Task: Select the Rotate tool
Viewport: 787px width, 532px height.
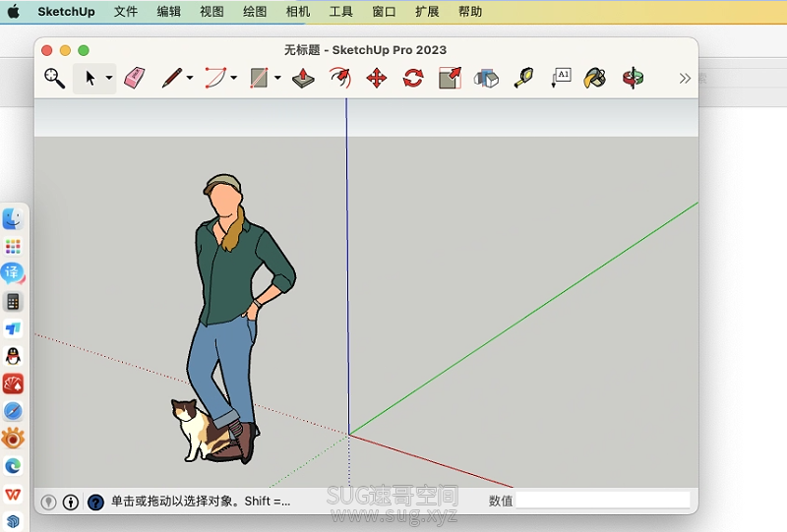Action: coord(413,79)
